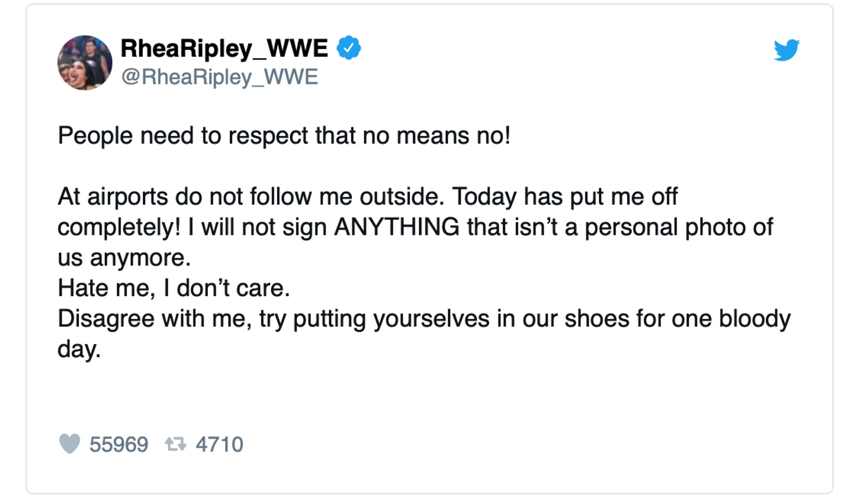Click the 55969 likes count

click(119, 444)
